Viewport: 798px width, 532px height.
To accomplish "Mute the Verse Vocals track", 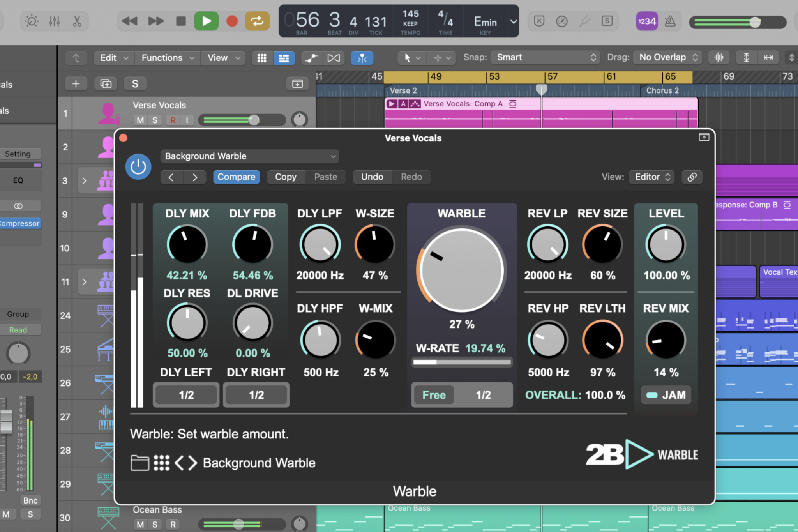I will pos(140,120).
